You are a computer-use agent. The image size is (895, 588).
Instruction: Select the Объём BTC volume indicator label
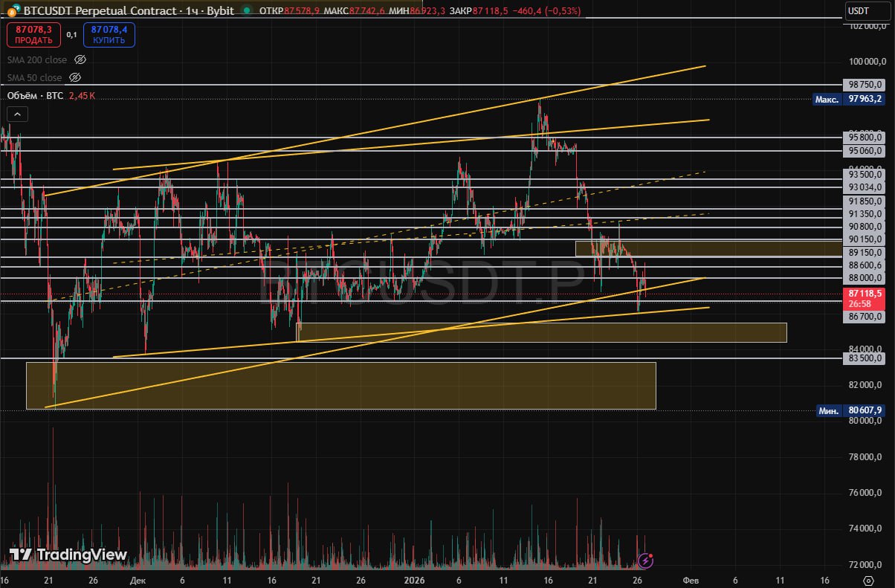click(35, 96)
